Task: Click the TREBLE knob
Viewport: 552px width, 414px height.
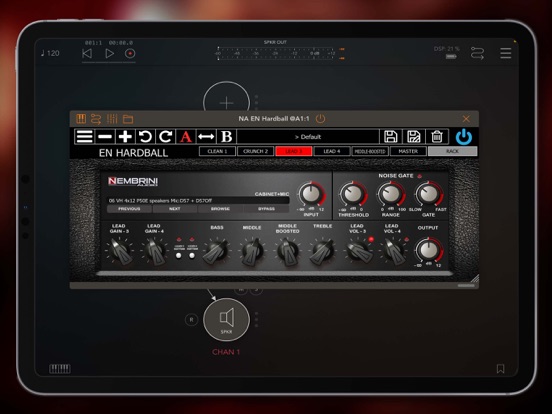Action: point(322,251)
